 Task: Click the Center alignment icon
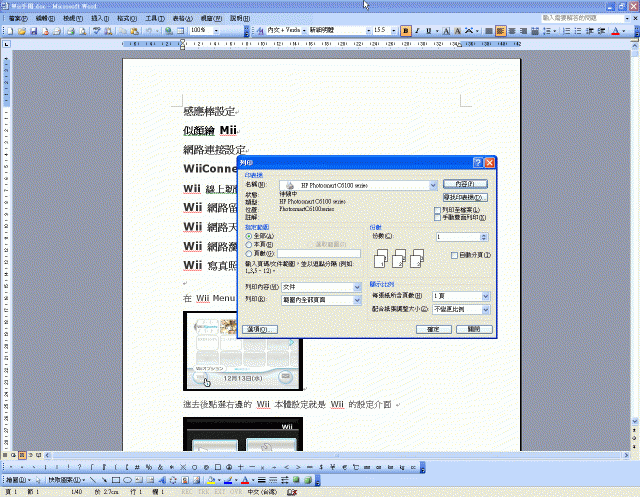[x=512, y=31]
